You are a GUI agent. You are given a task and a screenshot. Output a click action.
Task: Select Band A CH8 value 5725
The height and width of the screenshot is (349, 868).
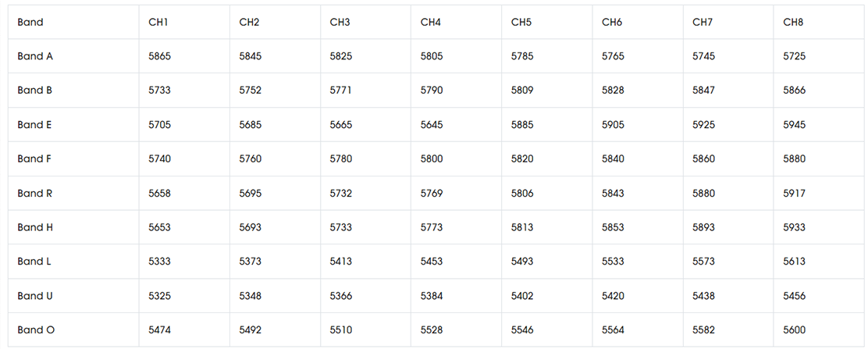[x=795, y=56]
